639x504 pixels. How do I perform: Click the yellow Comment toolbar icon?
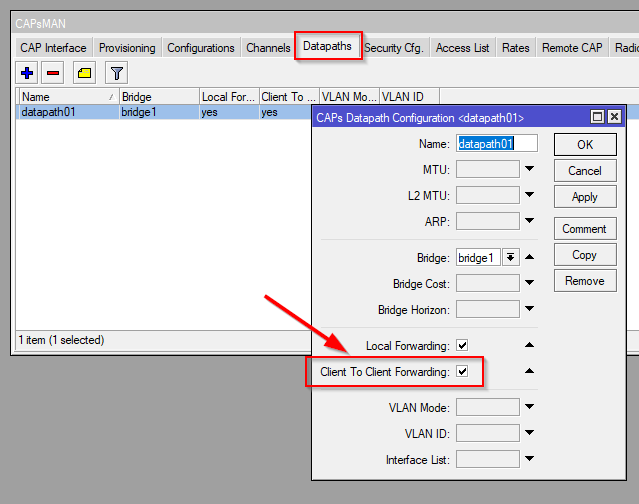[x=84, y=73]
